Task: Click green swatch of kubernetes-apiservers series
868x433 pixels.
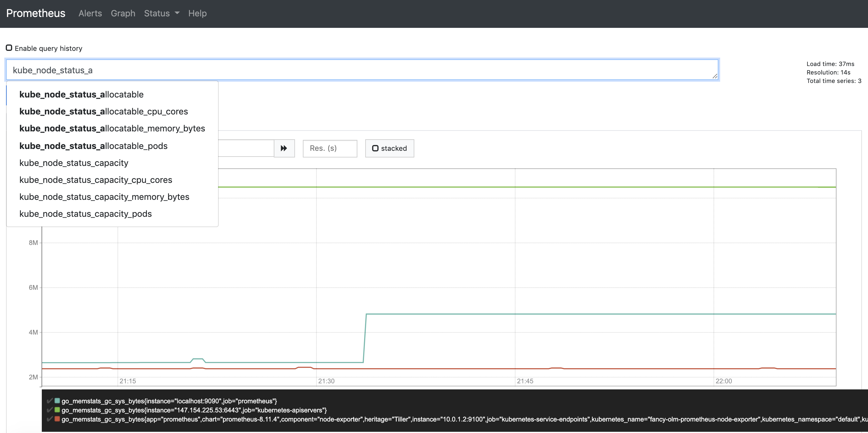Action: click(x=57, y=410)
